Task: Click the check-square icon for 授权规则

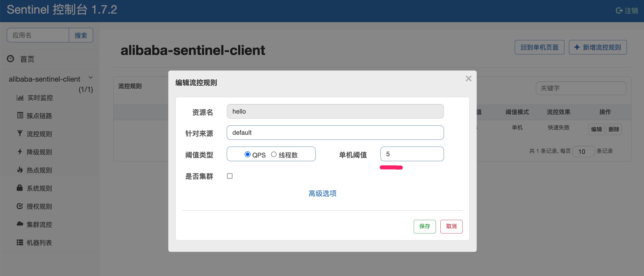Action: [20, 206]
